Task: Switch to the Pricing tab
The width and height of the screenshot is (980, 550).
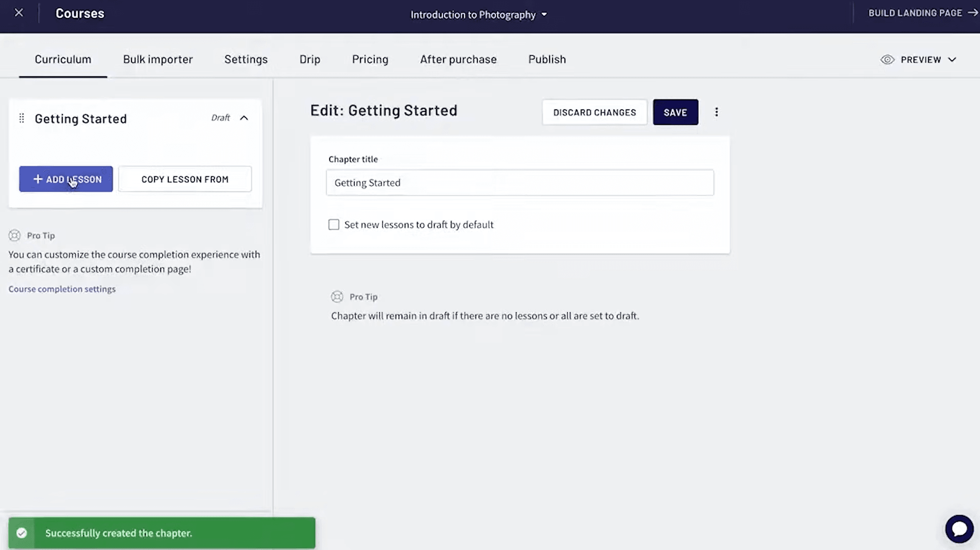Action: (x=369, y=59)
